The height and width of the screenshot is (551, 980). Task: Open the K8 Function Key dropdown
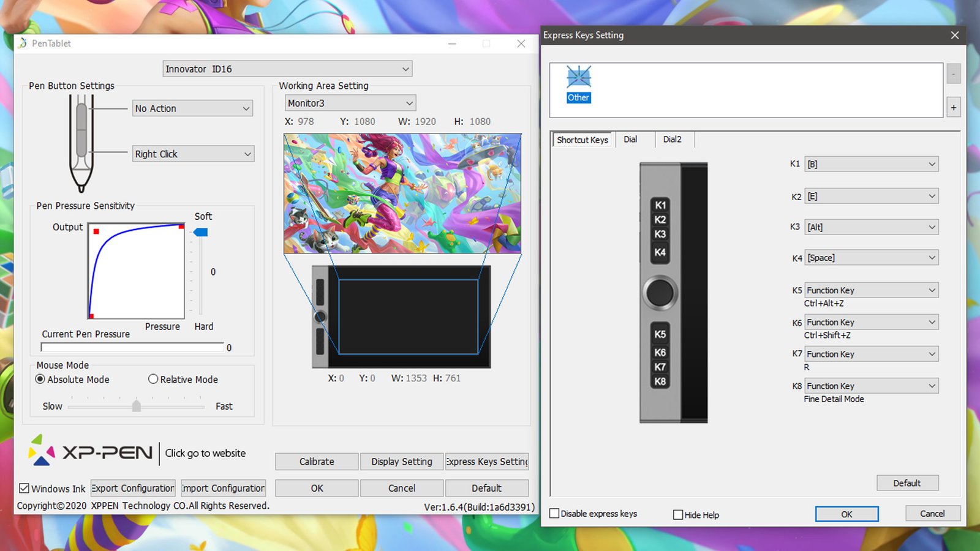point(872,386)
